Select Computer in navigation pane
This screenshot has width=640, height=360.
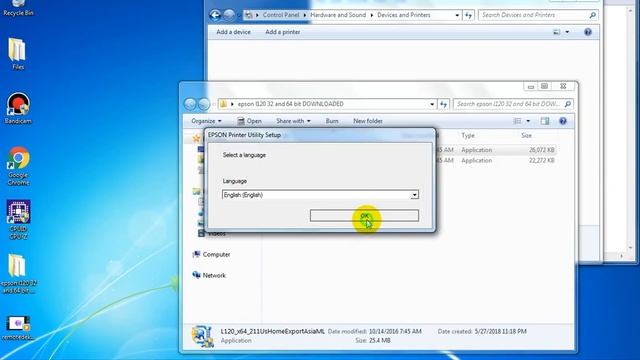[211, 254]
